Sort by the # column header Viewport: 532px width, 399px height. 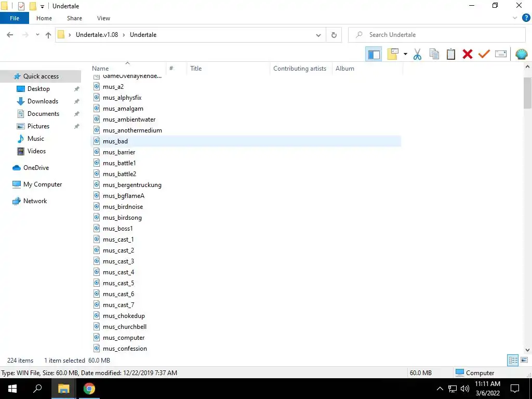[x=177, y=68]
